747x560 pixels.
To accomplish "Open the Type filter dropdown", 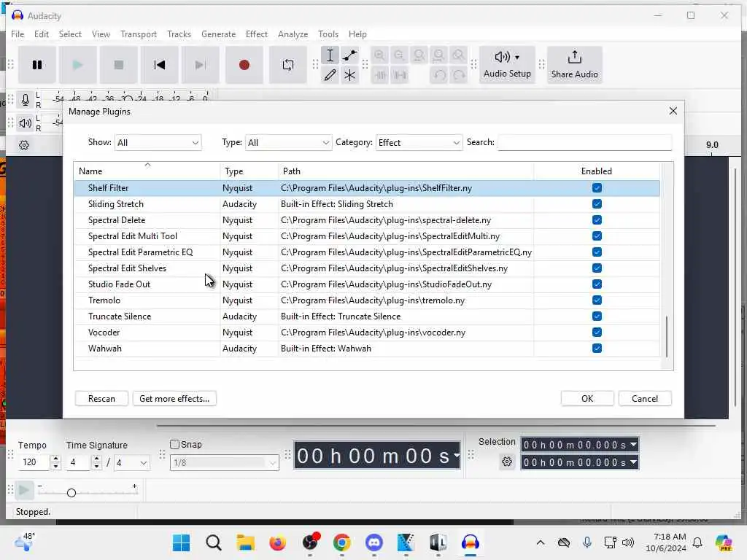I will coord(288,142).
